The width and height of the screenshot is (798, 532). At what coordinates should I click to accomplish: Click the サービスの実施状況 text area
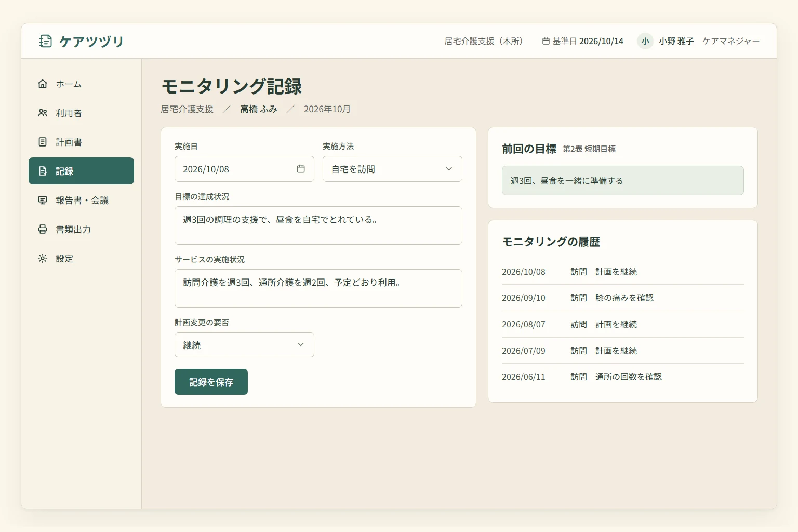[318, 288]
